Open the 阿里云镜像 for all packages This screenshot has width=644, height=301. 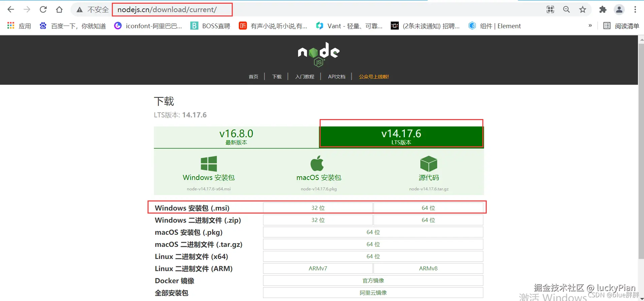coord(373,293)
